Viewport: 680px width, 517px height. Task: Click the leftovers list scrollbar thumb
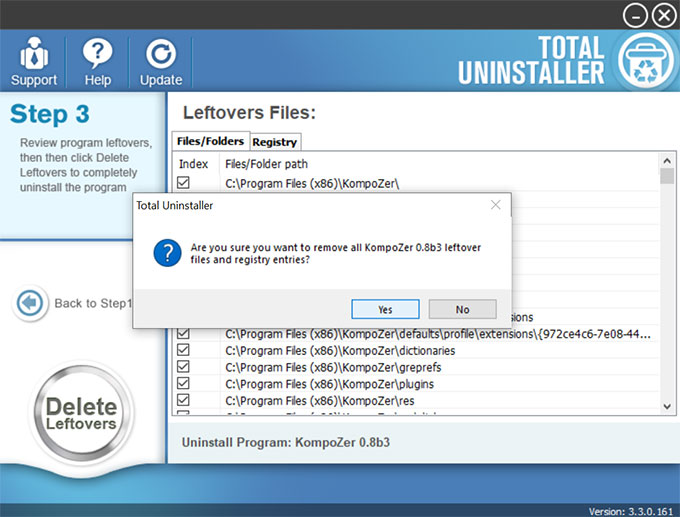667,176
